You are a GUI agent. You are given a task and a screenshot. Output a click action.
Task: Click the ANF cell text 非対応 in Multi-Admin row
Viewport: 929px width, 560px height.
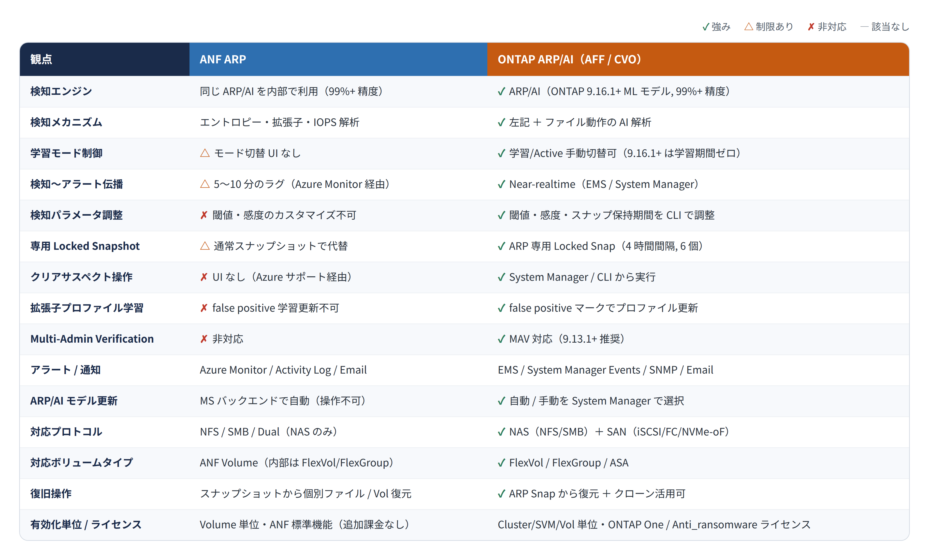228,339
